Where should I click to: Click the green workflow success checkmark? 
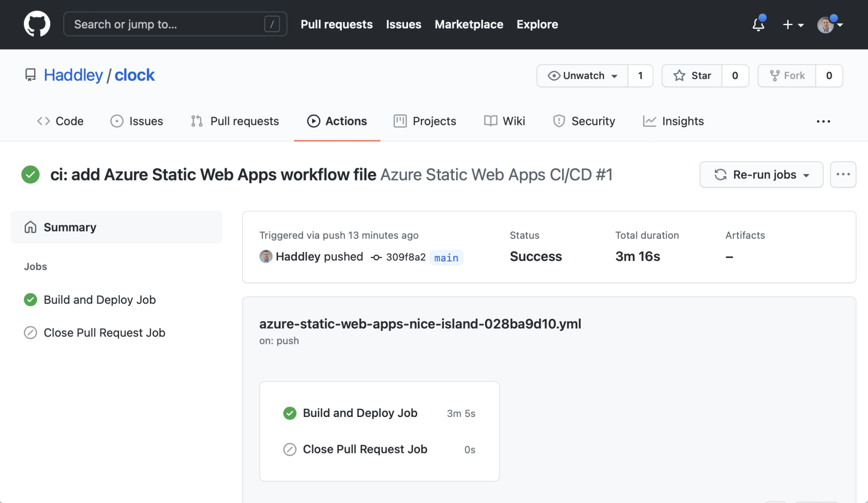[x=30, y=174]
